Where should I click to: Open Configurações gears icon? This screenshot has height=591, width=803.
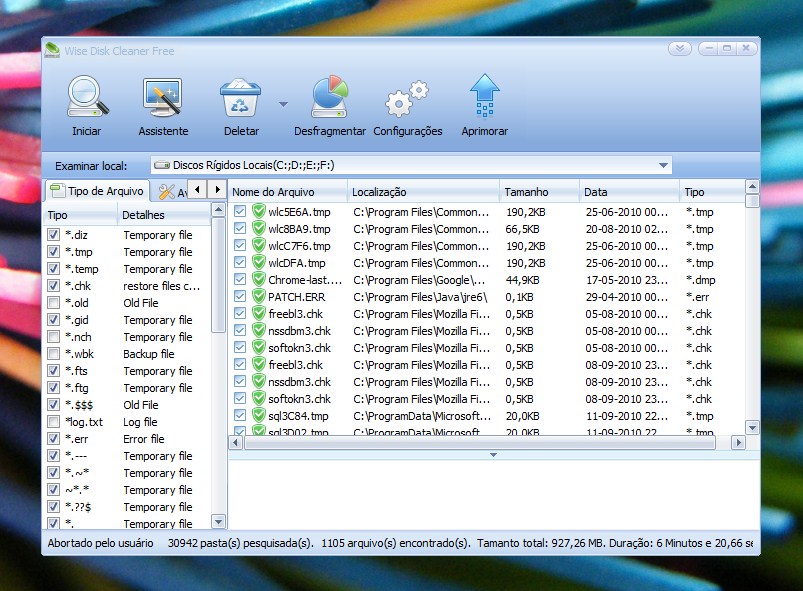pos(407,98)
